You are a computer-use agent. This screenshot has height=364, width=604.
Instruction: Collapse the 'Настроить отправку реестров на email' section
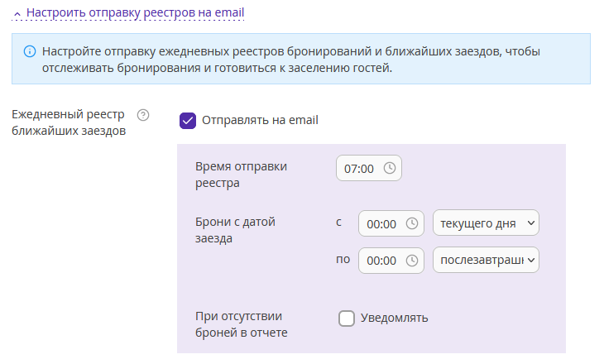click(x=128, y=12)
